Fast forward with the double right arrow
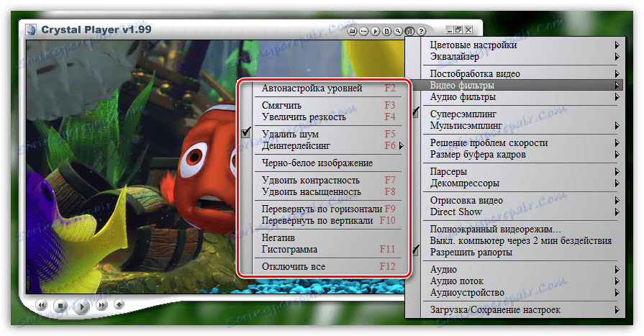The width and height of the screenshot is (644, 336). tap(101, 305)
